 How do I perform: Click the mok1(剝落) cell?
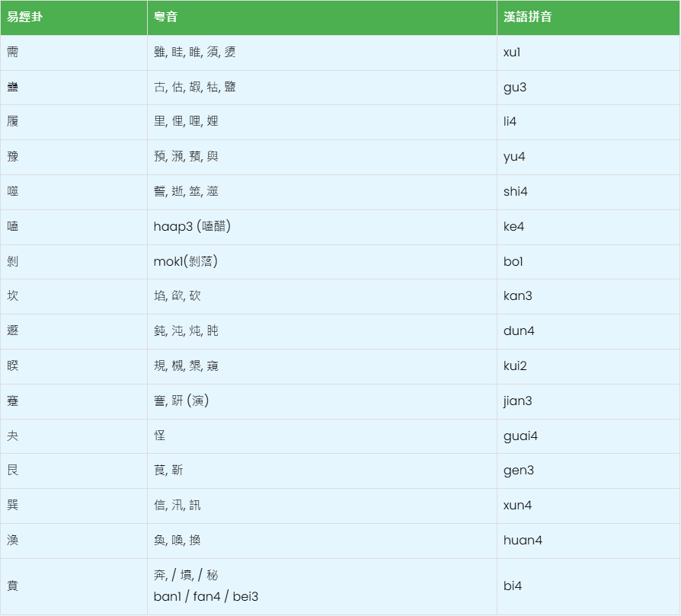[x=322, y=262]
